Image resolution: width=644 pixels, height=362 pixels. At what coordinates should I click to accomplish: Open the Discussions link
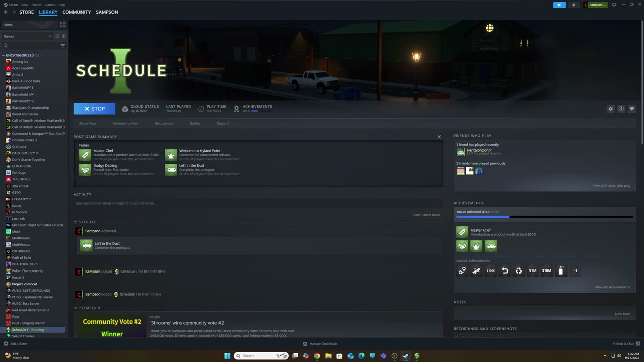point(164,123)
